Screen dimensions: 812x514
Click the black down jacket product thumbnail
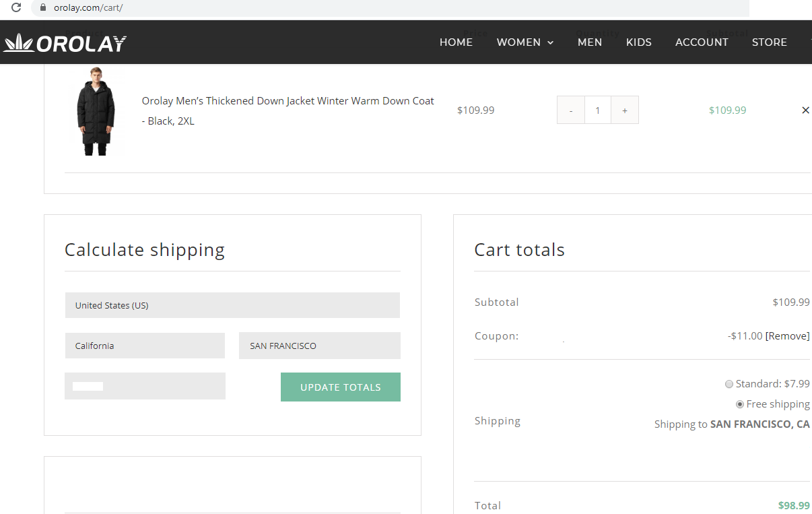click(96, 111)
